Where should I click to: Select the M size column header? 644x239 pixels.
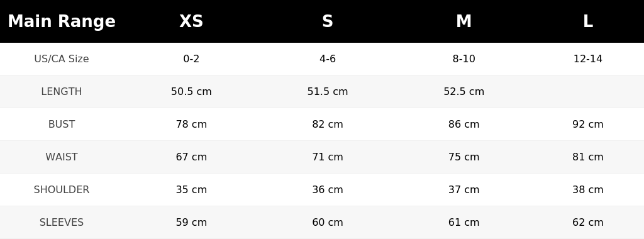pos(464,21)
